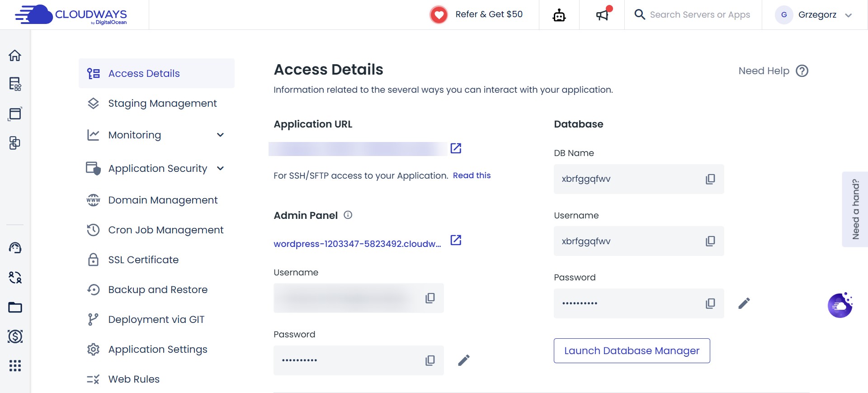Copy the Database username
The image size is (868, 393).
point(710,241)
